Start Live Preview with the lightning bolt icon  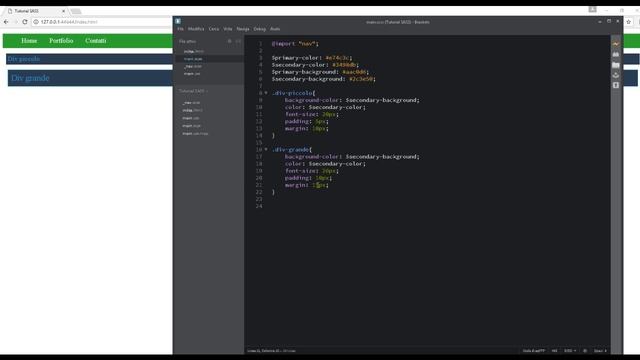(x=616, y=44)
